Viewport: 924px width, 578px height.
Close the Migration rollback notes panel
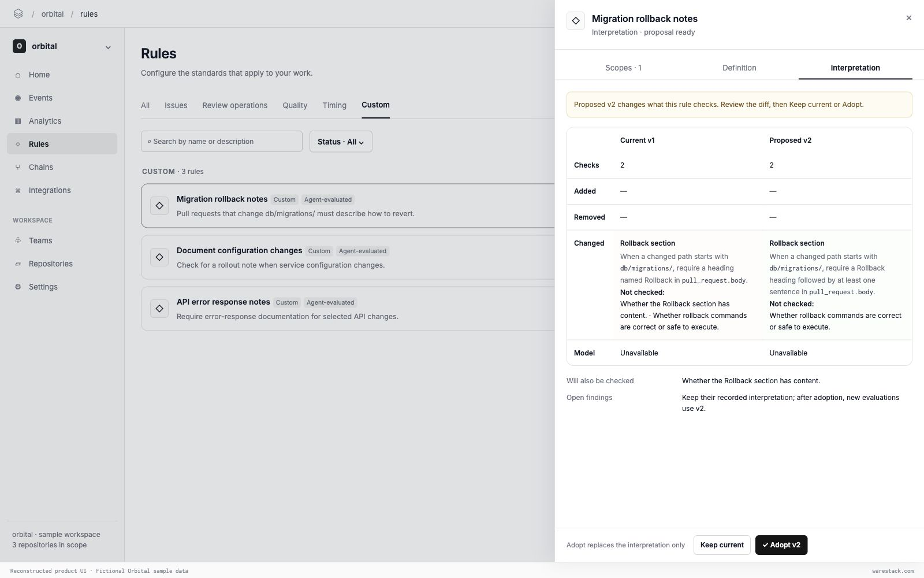tap(909, 18)
